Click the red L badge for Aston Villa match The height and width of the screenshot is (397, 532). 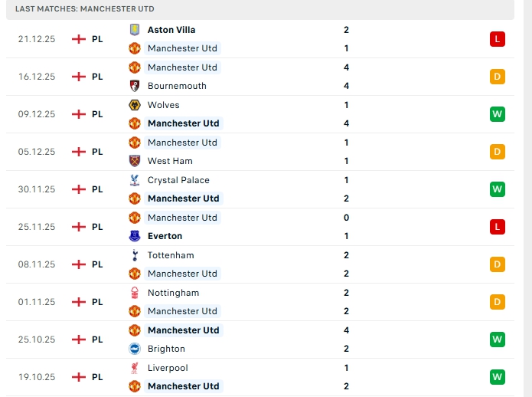coord(498,38)
